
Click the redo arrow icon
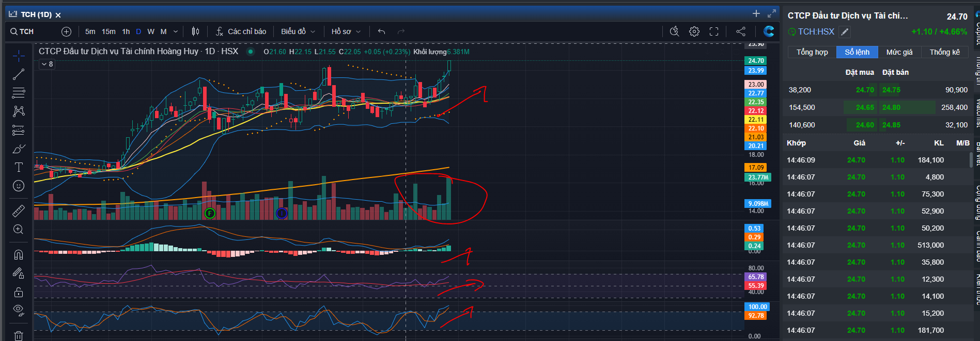pyautogui.click(x=401, y=31)
